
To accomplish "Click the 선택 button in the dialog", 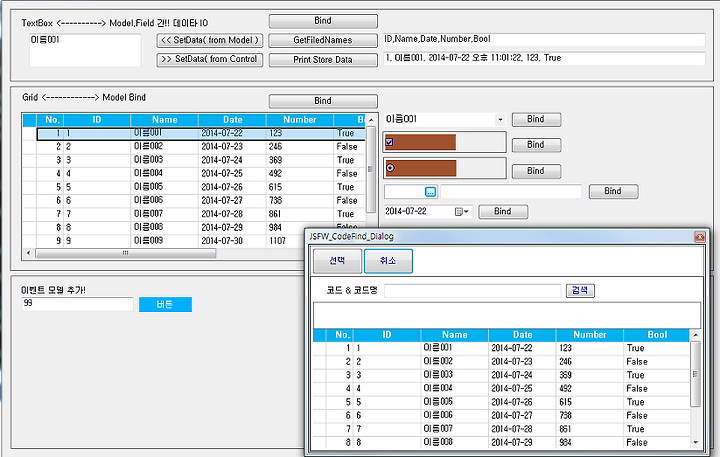I will tap(338, 261).
